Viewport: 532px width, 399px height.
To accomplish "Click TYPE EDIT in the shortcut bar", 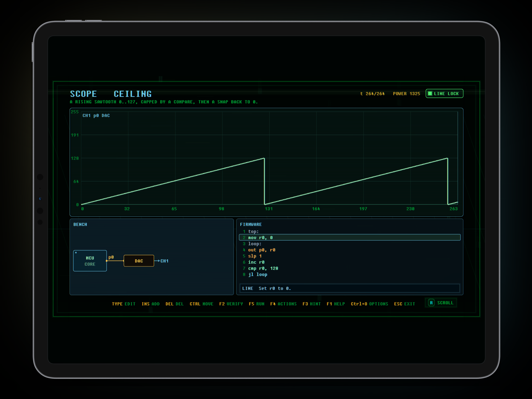I will click(124, 304).
